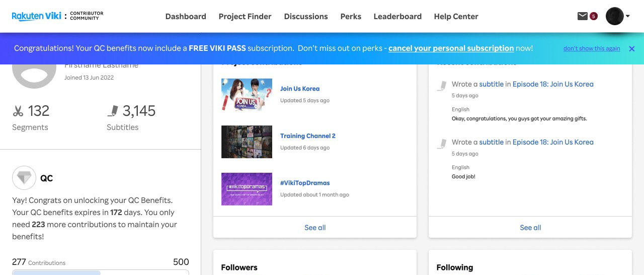Click the pencil icon beside the 'Good job!' entry

tap(442, 144)
